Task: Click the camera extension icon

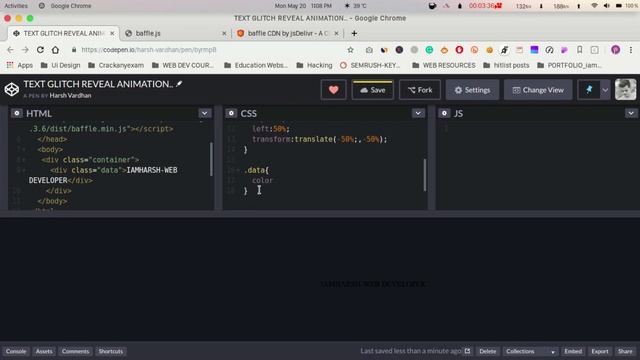Action: pos(369,50)
